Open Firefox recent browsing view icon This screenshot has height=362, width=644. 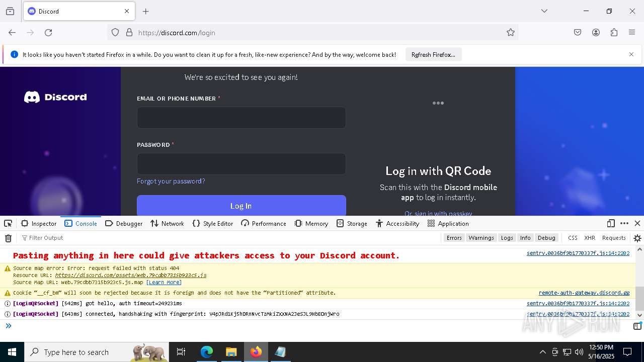click(x=10, y=11)
